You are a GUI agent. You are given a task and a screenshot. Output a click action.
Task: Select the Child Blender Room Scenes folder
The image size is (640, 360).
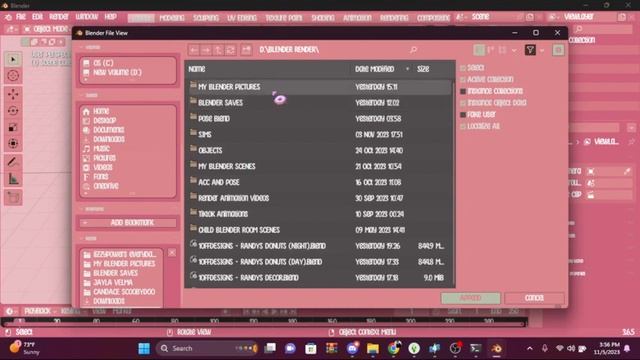click(318, 230)
